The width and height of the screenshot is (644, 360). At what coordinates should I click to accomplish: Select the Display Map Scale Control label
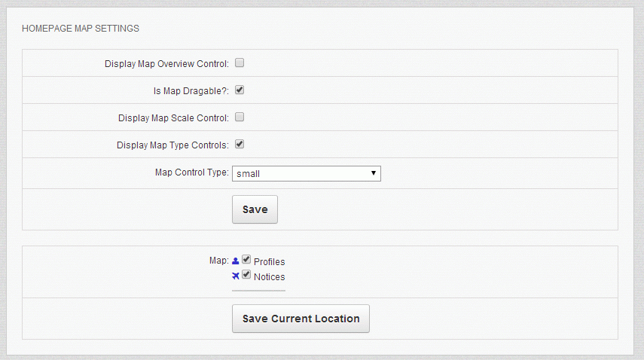pos(173,118)
